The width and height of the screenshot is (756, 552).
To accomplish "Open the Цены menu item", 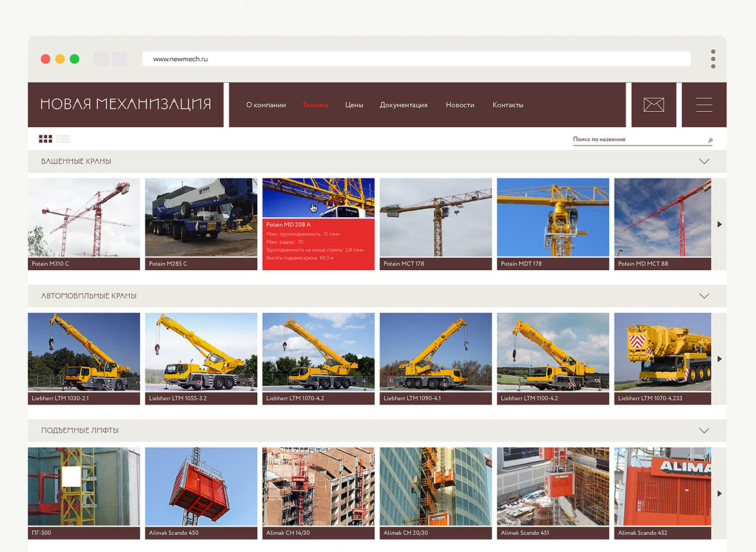I will click(354, 105).
